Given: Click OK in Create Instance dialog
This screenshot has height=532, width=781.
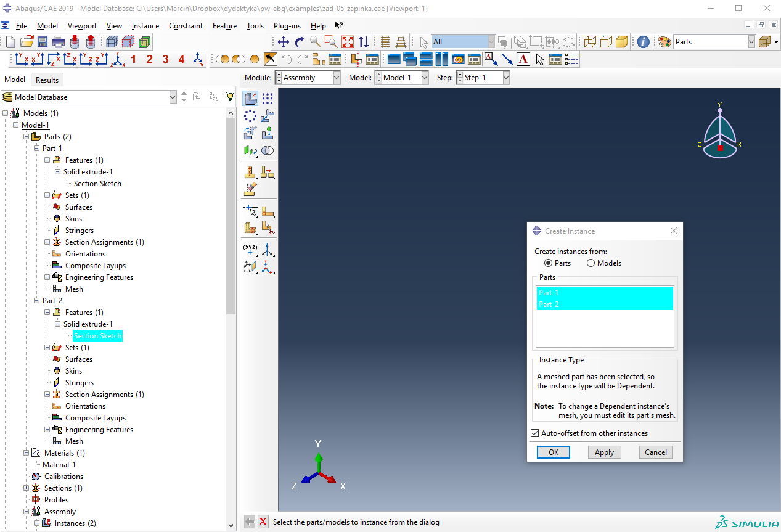Looking at the screenshot, I should click(x=553, y=452).
